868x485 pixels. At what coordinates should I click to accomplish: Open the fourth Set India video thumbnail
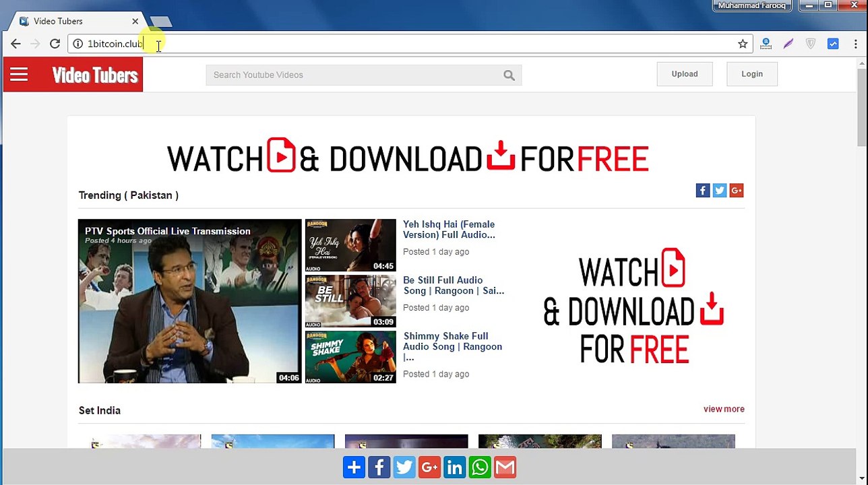(540, 441)
